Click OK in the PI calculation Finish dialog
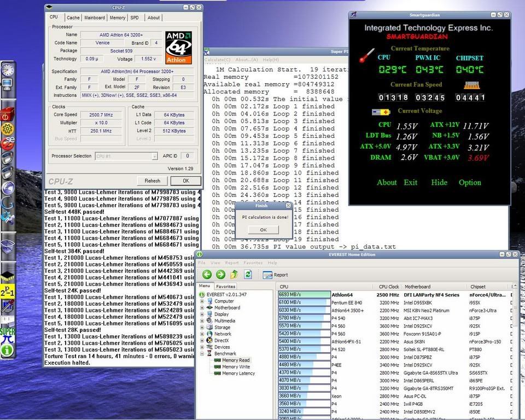Viewport: 525px width, 420px height. [263, 230]
